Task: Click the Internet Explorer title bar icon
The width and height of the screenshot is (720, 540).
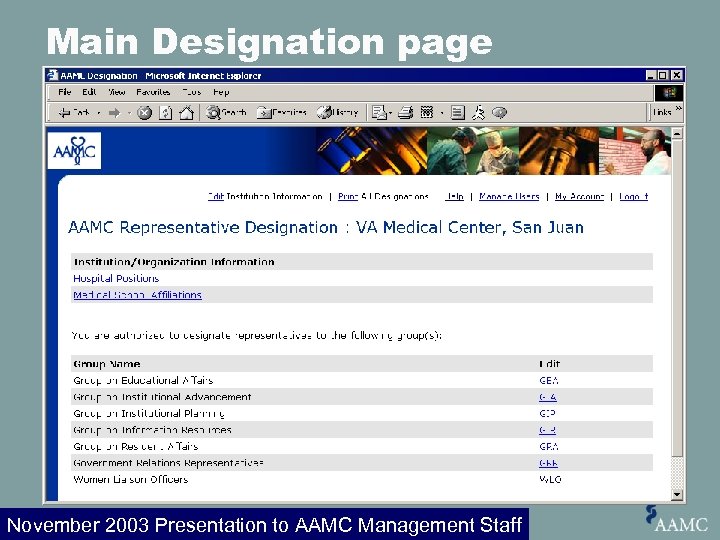Action: 53,75
